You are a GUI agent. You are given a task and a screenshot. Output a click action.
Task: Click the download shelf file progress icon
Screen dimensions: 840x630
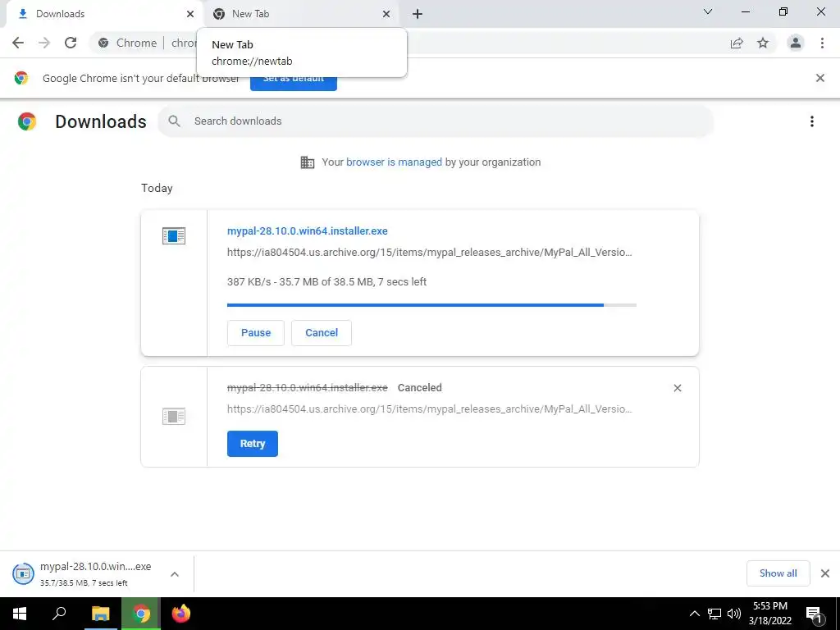coord(23,573)
